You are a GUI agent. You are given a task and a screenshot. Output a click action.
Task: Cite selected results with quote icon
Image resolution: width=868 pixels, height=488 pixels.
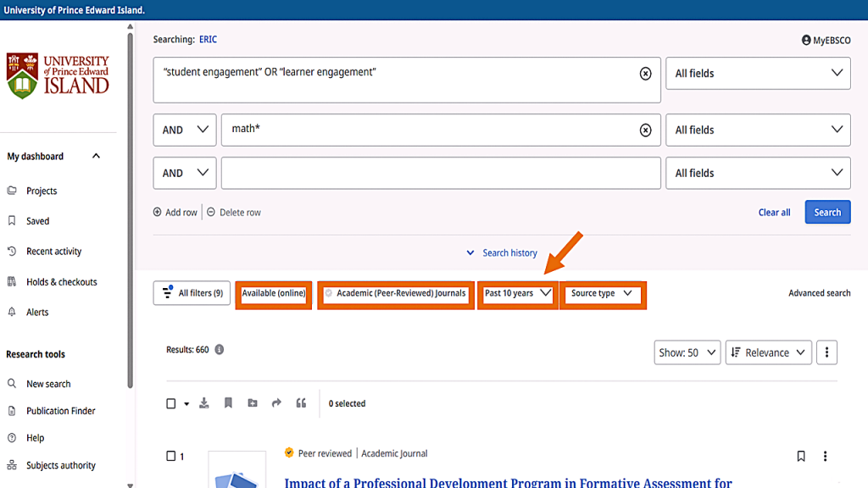[301, 403]
